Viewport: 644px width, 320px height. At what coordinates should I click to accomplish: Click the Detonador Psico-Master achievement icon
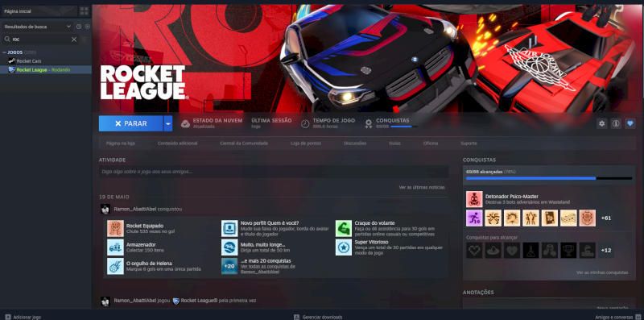coord(474,199)
